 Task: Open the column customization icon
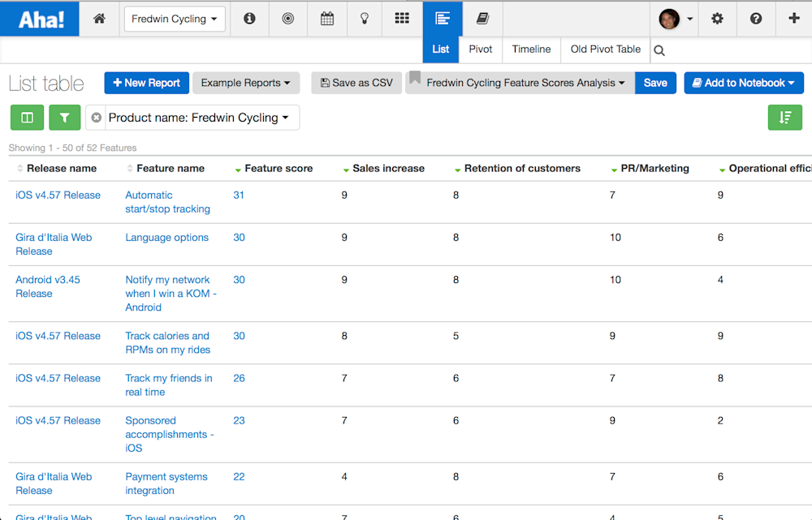tap(27, 117)
